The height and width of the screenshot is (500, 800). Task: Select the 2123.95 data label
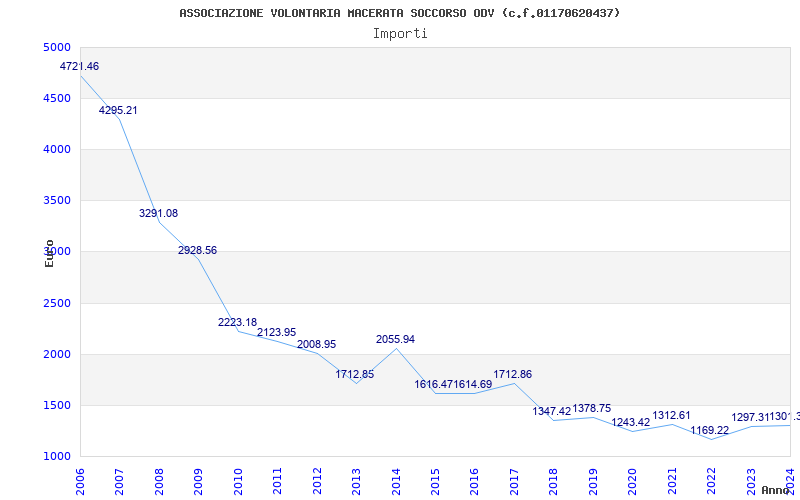(x=276, y=333)
